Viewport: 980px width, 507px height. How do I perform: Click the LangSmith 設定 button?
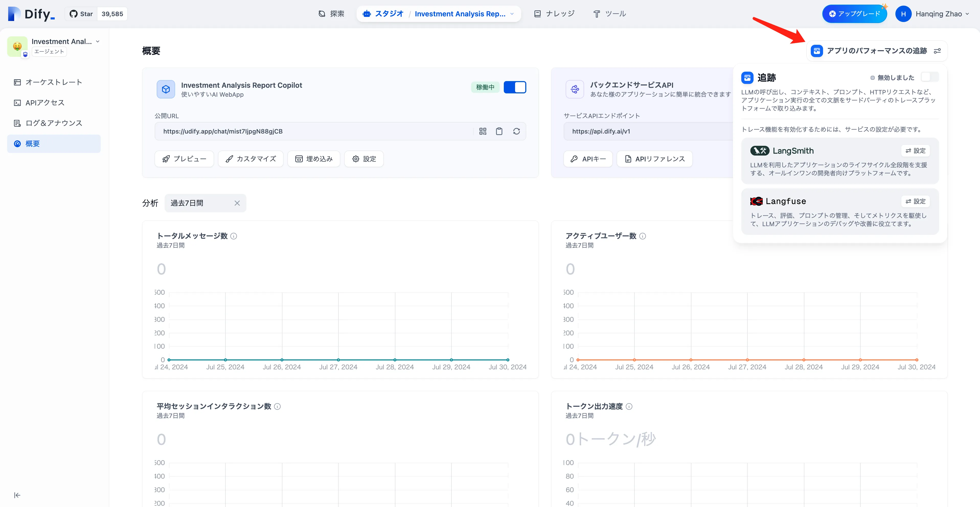point(915,151)
